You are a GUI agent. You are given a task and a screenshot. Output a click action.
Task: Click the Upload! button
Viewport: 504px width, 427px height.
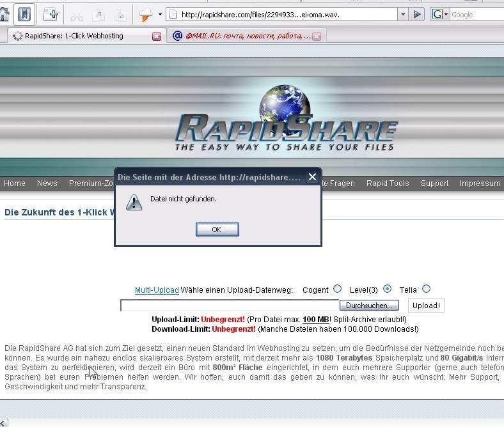tap(426, 306)
